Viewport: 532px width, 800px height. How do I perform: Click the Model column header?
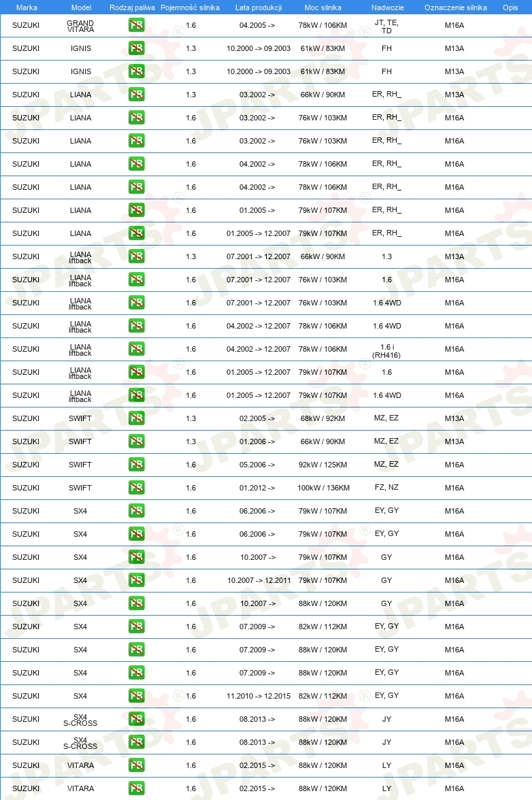click(x=81, y=7)
